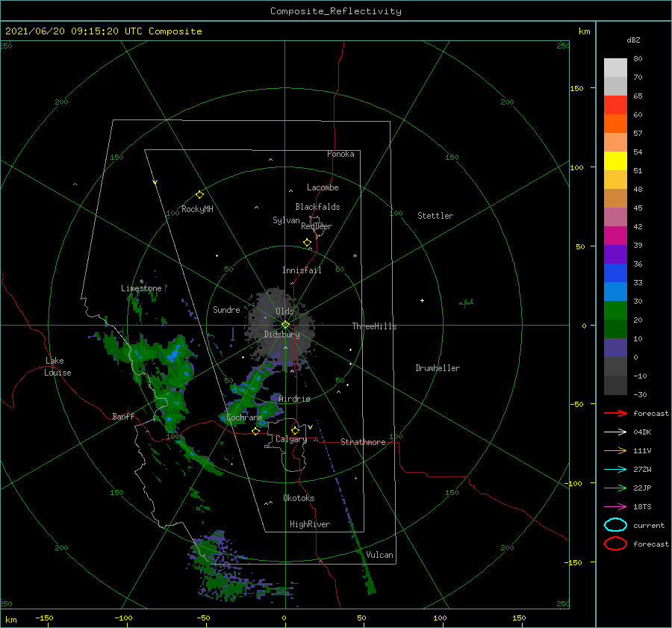Click the 54 dBZ yellow swatch
Screen dimensions: 672x628
615,161
